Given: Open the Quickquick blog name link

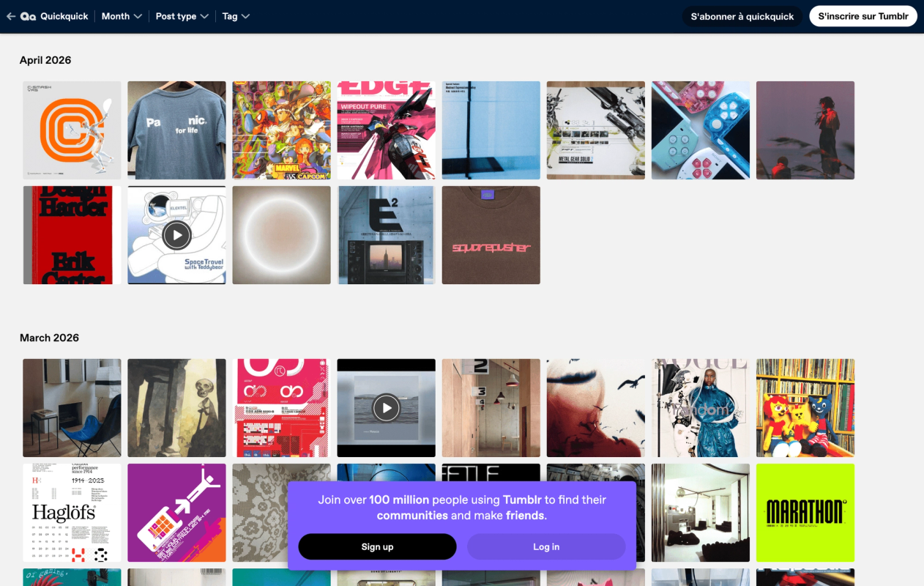Looking at the screenshot, I should click(64, 16).
